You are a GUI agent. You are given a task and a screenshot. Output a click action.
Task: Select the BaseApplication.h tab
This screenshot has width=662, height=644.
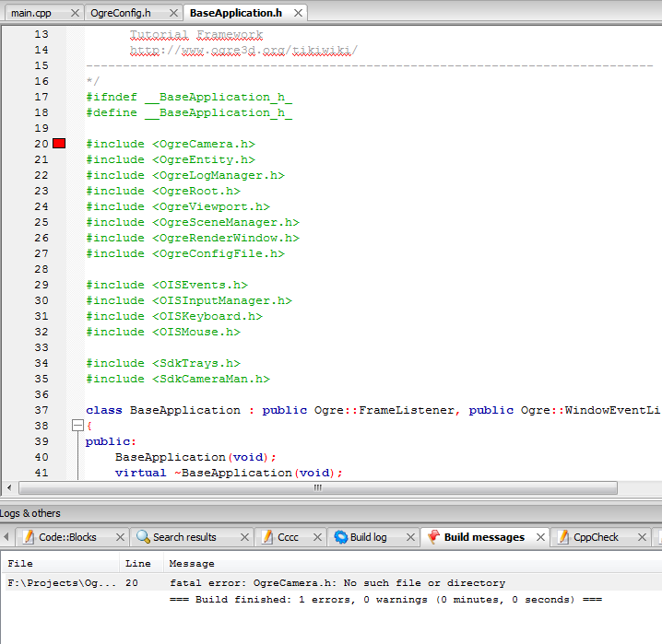click(236, 13)
